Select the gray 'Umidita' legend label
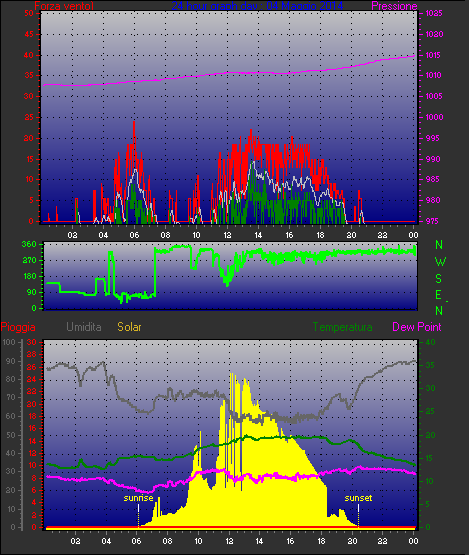Image resolution: width=469 pixels, height=555 pixels. (84, 327)
